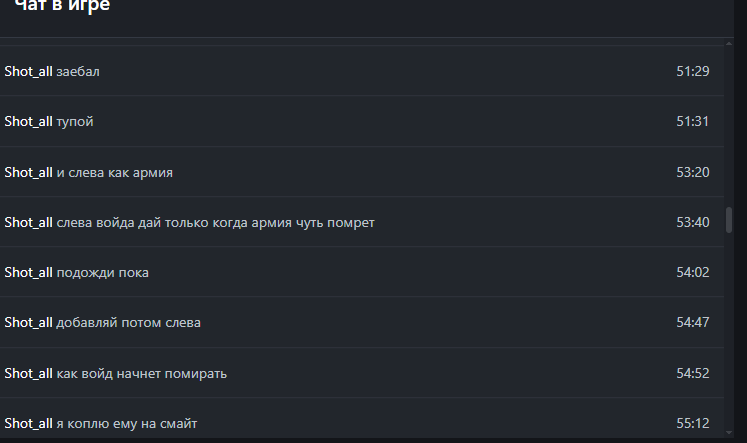Click the scrollbar up arrow in chat
The height and width of the screenshot is (443, 747).
click(x=729, y=44)
